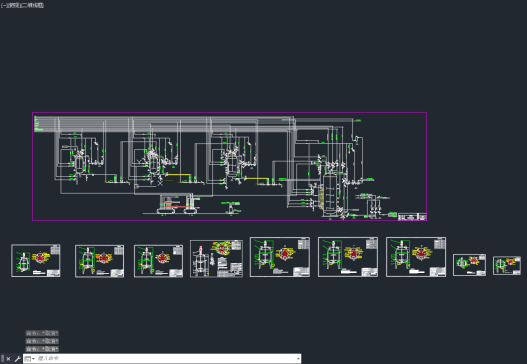The height and width of the screenshot is (364, 527).
Task: Close the command line window with the X
Action: click(x=8, y=359)
